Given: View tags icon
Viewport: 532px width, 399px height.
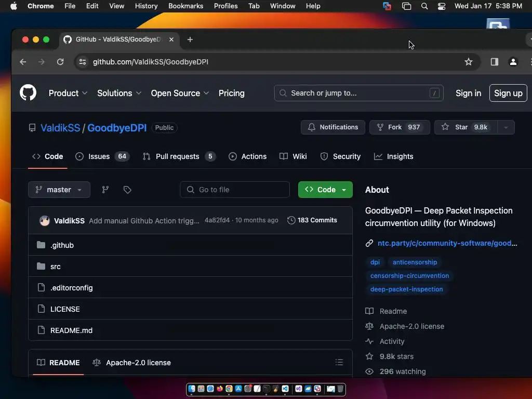Looking at the screenshot, I should pos(127,190).
